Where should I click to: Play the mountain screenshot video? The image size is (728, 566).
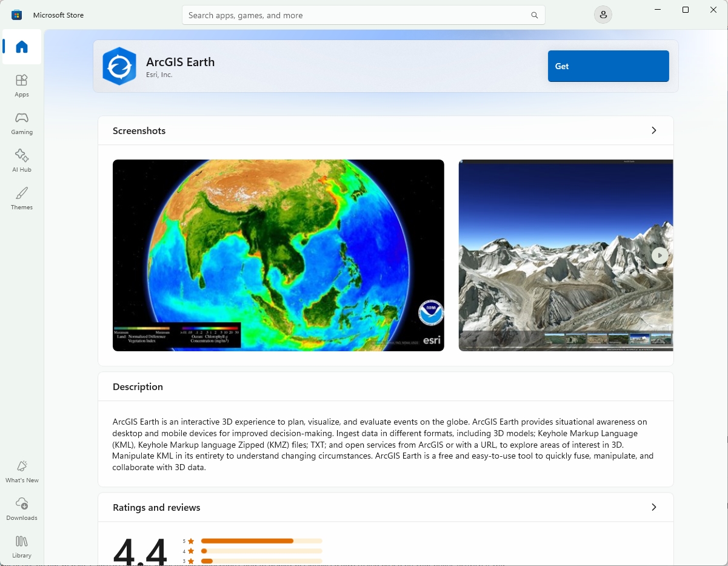660,255
